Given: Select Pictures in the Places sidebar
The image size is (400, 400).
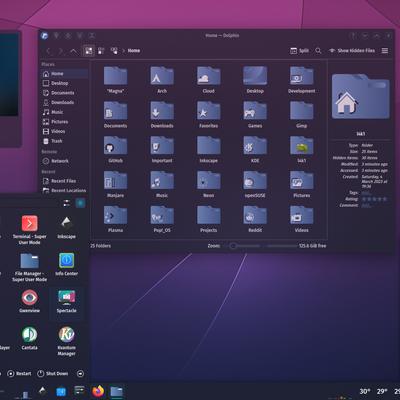Looking at the screenshot, I should point(65,122).
